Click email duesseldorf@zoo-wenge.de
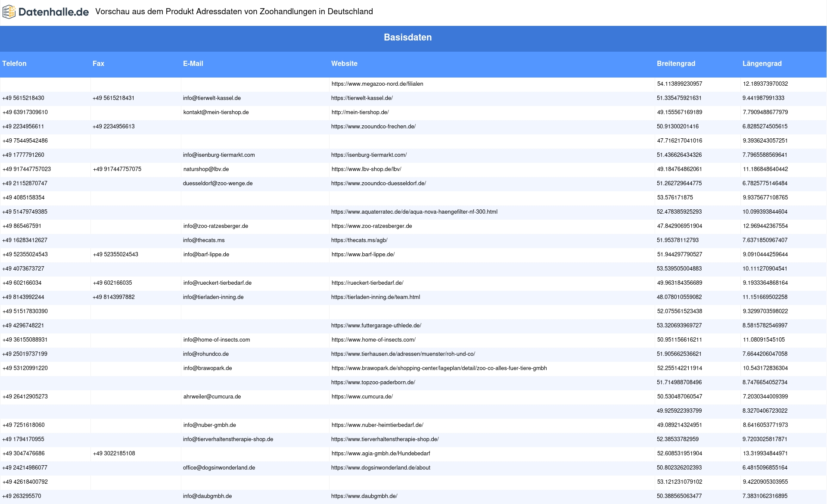The height and width of the screenshot is (504, 827). pyautogui.click(x=218, y=184)
